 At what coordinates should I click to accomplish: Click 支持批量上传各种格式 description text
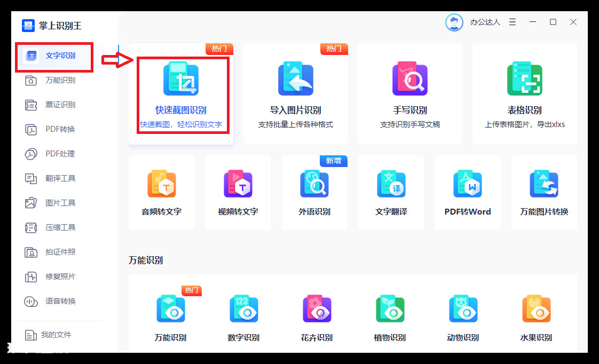[x=295, y=124]
